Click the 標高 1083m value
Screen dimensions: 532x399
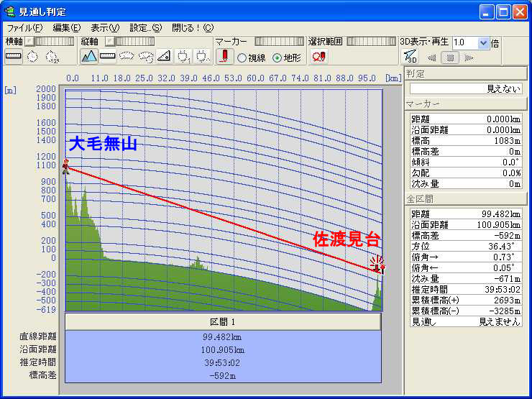(x=508, y=140)
